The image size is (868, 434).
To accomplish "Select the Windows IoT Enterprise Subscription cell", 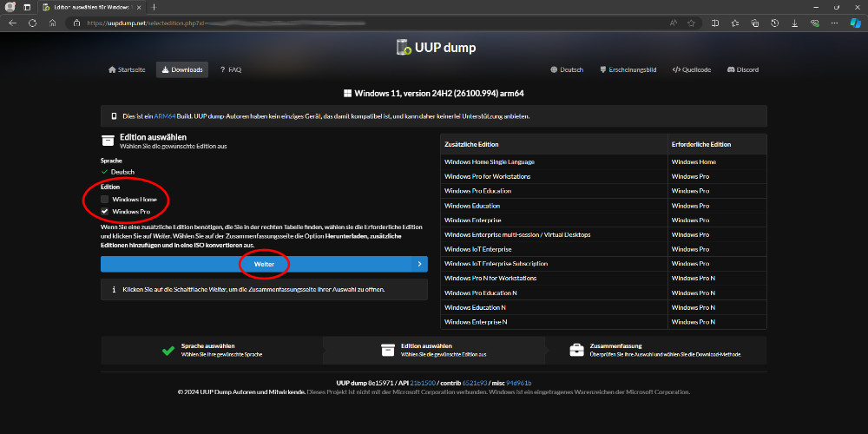I will click(x=554, y=264).
